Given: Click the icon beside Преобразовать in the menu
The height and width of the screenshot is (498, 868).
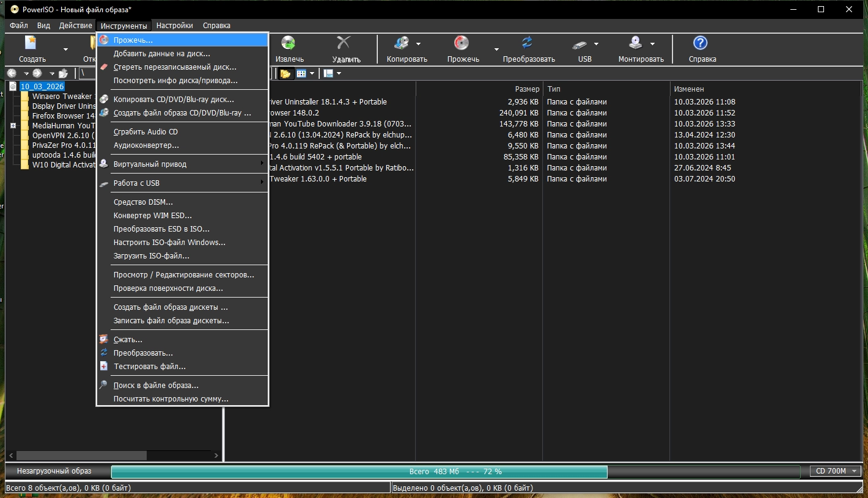Looking at the screenshot, I should pos(103,353).
